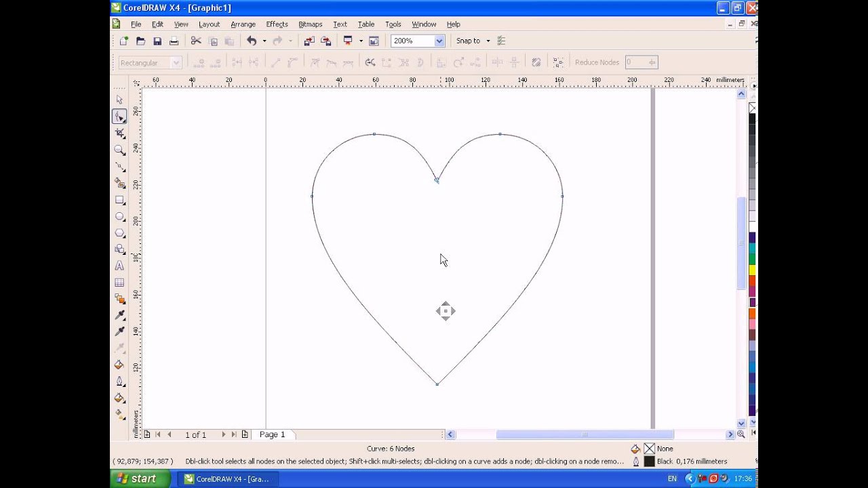868x488 pixels.
Task: Click the bottom tip node of heart
Action: click(437, 384)
